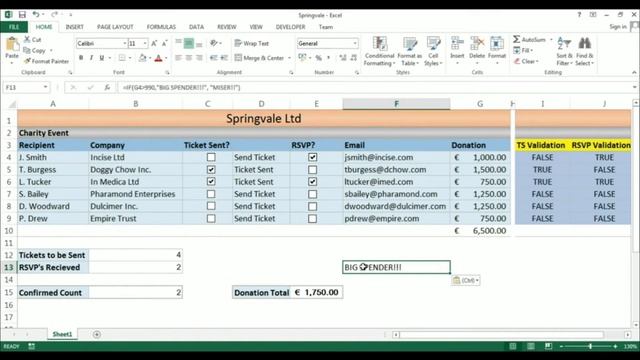
Task: Click the Copy button
Action: click(35, 51)
